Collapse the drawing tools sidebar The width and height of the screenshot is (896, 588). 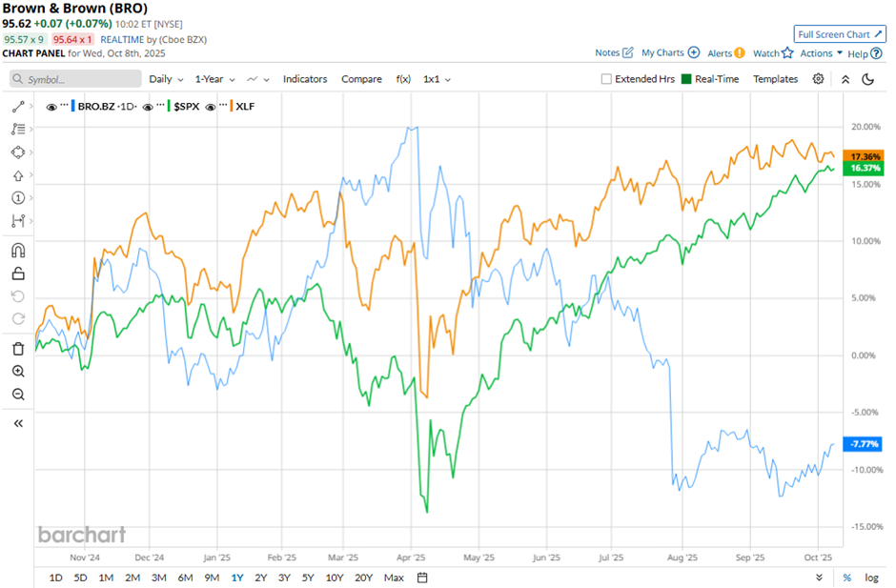tap(18, 423)
